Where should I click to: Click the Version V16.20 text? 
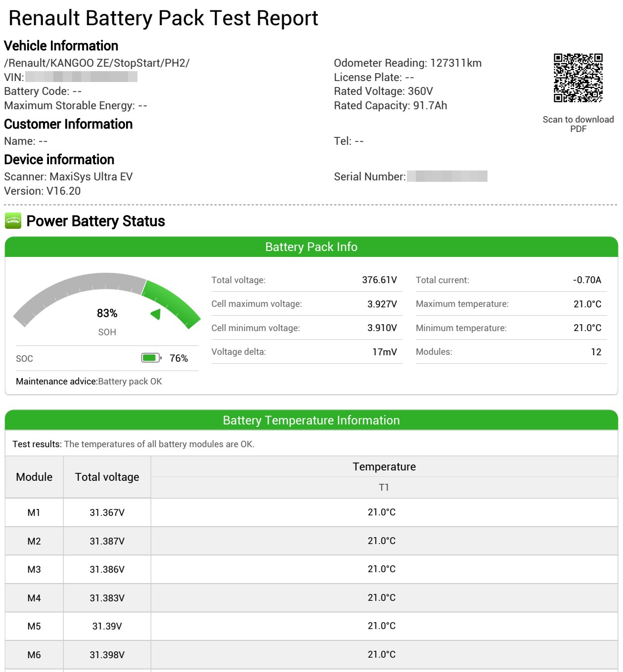point(43,191)
